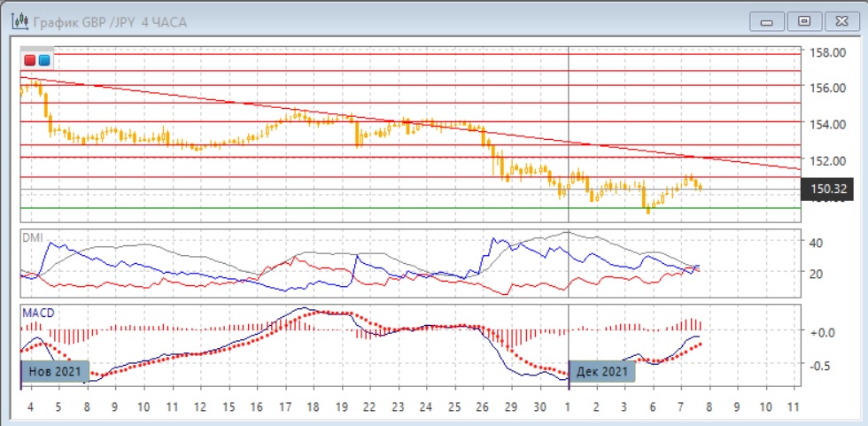
Task: Maximize the GBP/JPY chart window
Action: tap(804, 21)
